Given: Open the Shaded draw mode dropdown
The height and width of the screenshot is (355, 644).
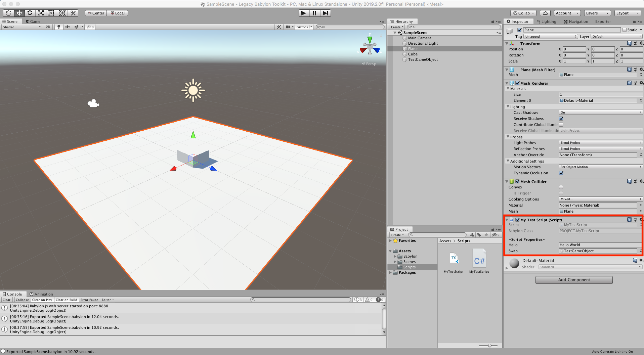Looking at the screenshot, I should 22,27.
